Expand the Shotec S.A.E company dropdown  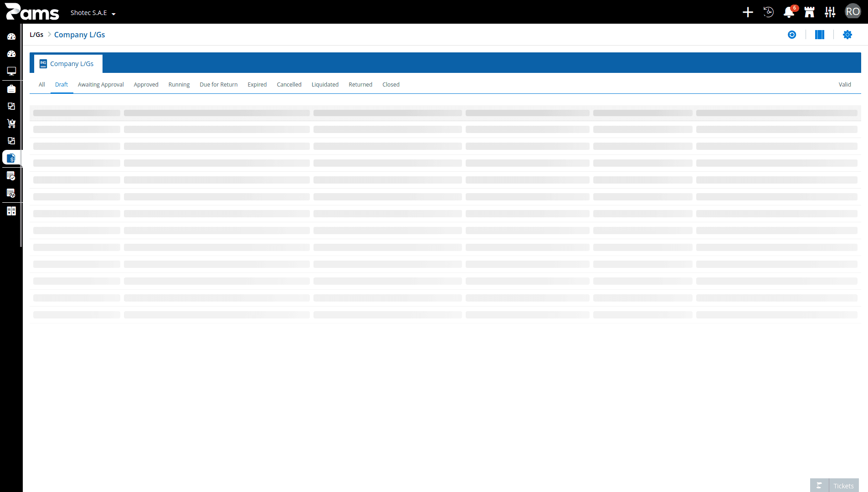coord(93,13)
